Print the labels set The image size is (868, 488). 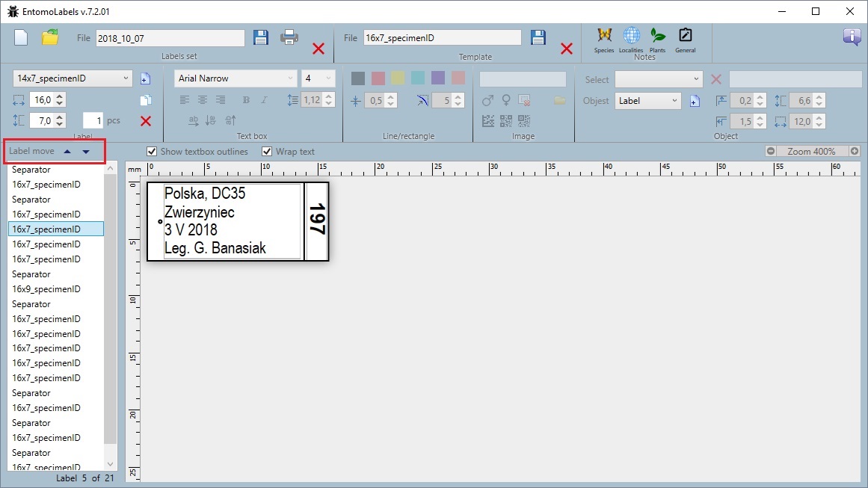(289, 37)
